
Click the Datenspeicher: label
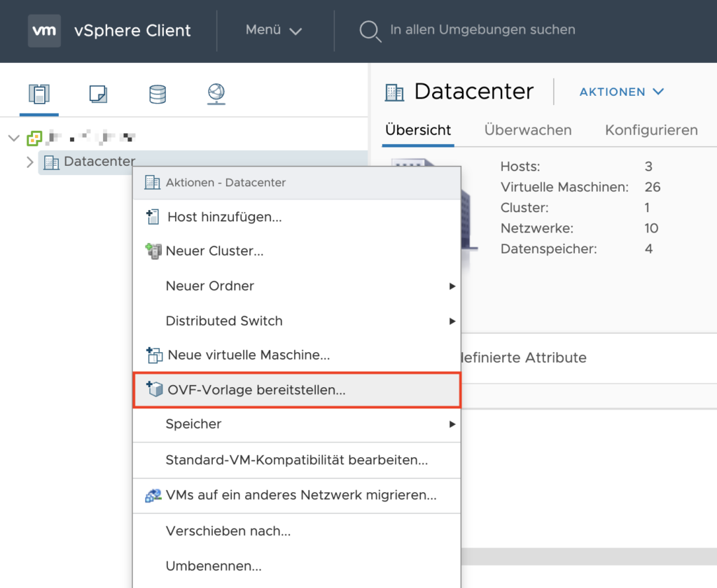[549, 248]
